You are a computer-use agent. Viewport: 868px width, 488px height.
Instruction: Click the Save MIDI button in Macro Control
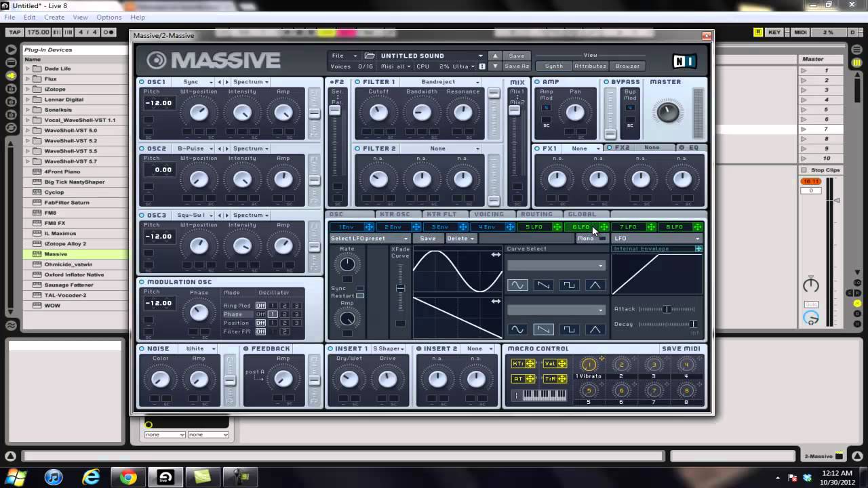tap(681, 349)
